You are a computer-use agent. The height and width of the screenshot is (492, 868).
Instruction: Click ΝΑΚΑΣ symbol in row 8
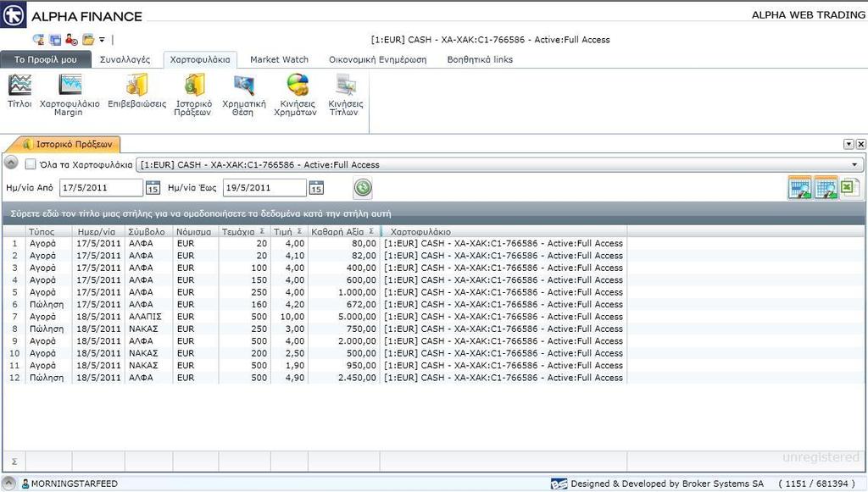143,329
